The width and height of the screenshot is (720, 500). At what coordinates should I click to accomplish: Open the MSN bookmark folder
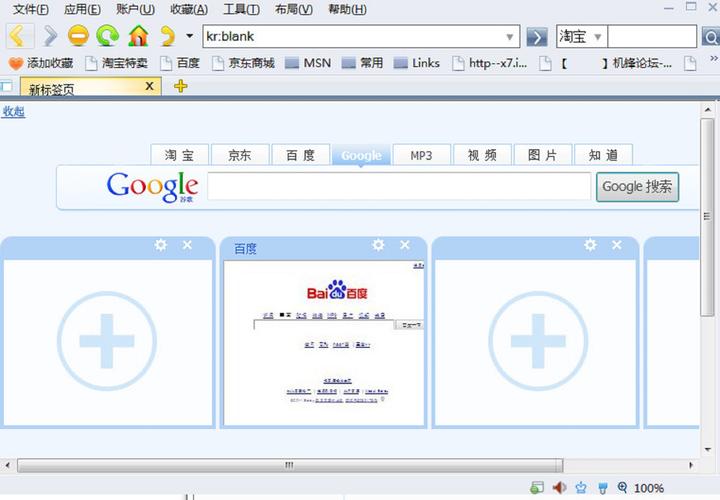pos(308,63)
